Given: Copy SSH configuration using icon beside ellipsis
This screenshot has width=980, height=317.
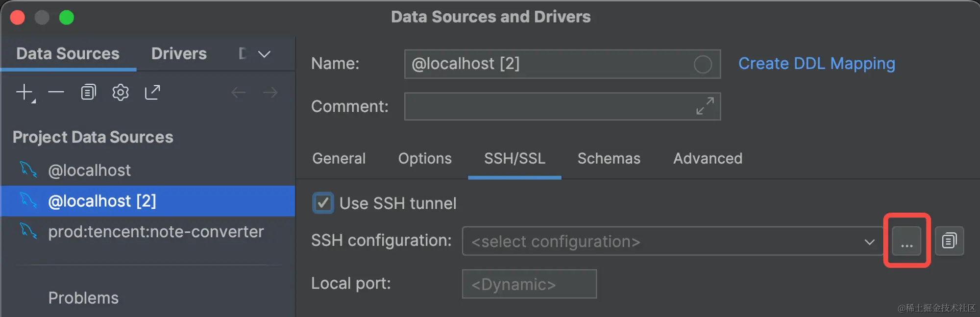Looking at the screenshot, I should (949, 241).
